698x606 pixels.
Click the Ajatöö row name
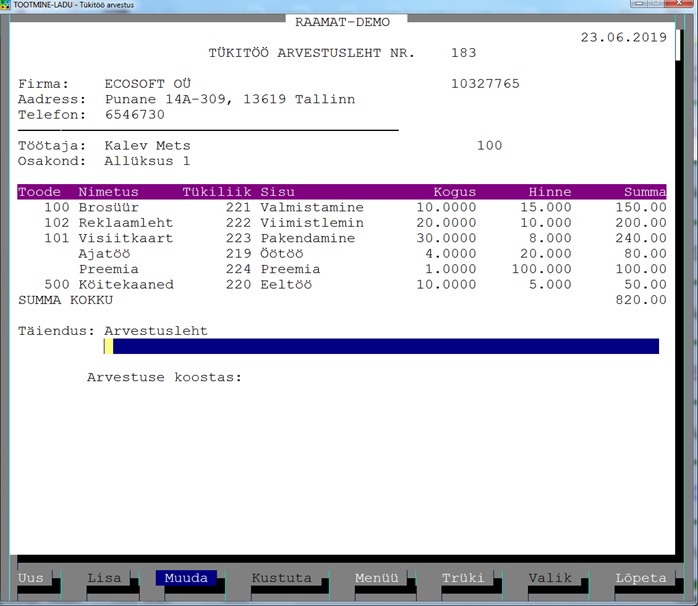[104, 254]
